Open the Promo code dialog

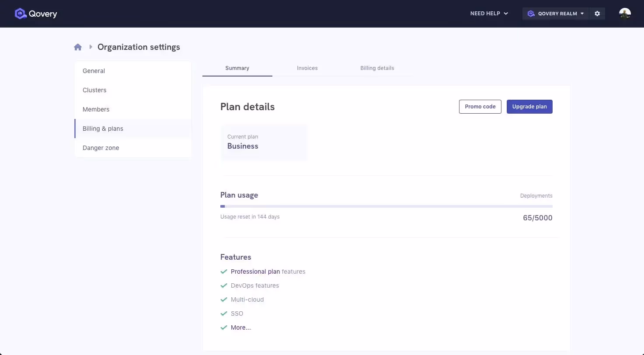pos(480,106)
